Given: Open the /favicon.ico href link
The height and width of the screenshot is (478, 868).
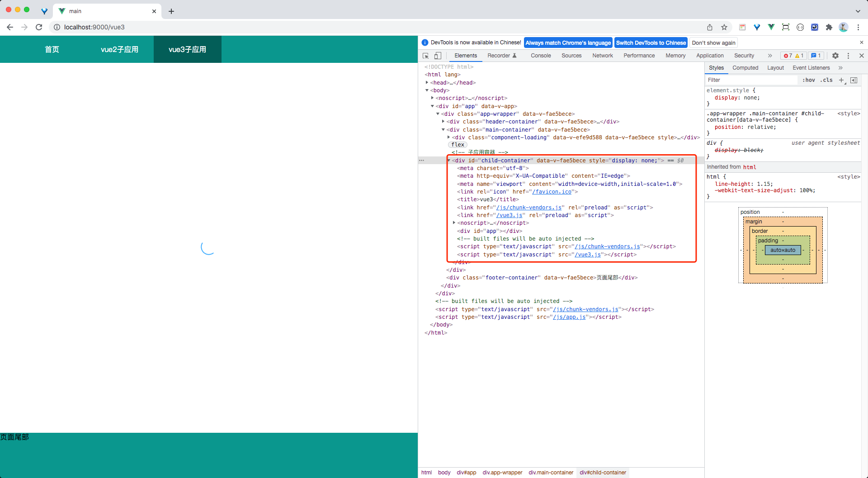Looking at the screenshot, I should (552, 192).
